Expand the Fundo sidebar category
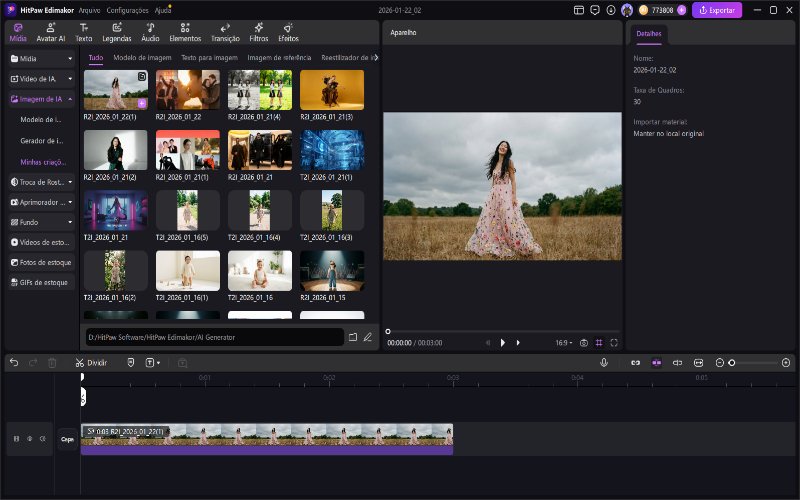The width and height of the screenshot is (800, 500). pos(41,222)
